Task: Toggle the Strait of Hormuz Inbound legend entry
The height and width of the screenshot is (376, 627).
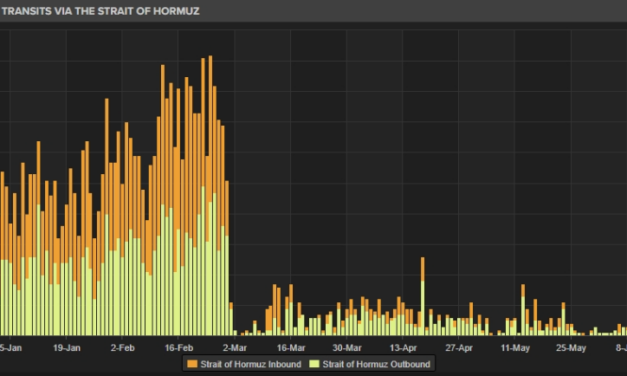Action: click(x=244, y=364)
